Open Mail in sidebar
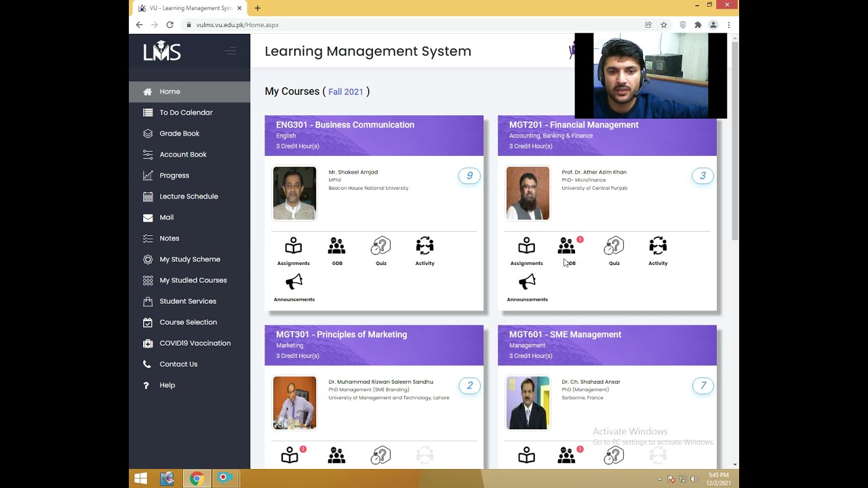Viewport: 868px width, 488px height. (189, 218)
